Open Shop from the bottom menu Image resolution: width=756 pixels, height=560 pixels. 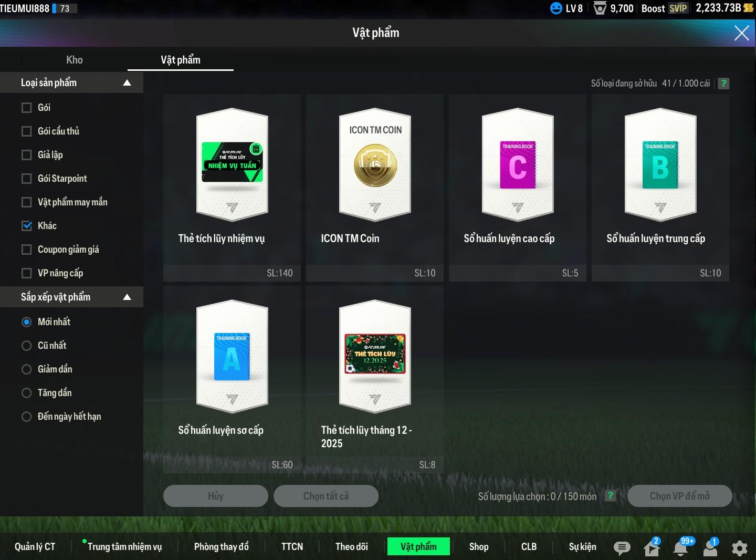pos(478,546)
